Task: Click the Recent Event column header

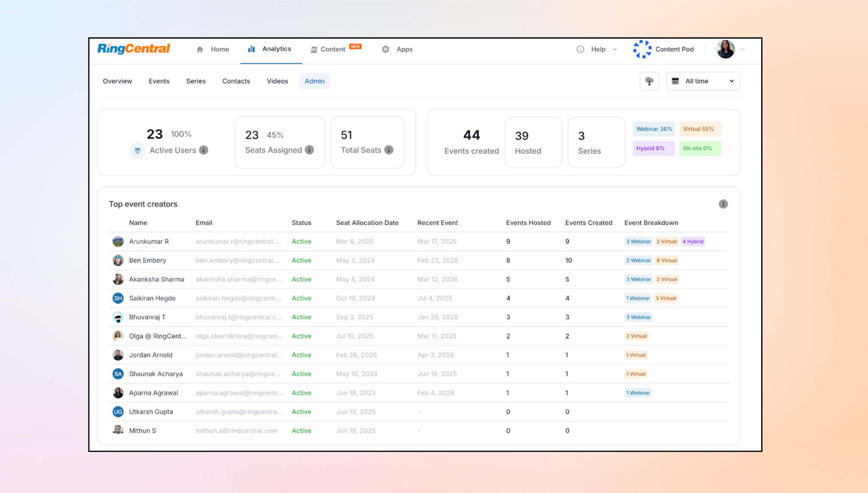Action: coord(437,223)
